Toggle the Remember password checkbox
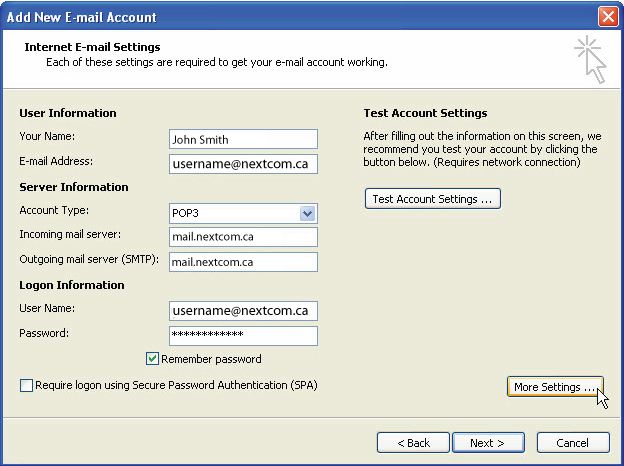The width and height of the screenshot is (624, 466). click(153, 359)
